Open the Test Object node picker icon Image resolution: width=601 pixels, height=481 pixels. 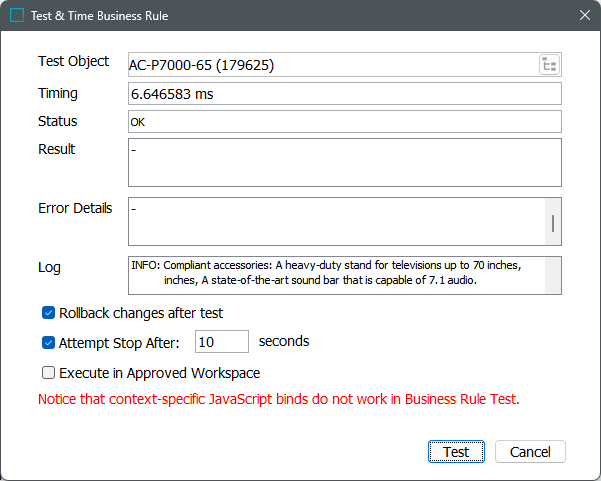(549, 65)
